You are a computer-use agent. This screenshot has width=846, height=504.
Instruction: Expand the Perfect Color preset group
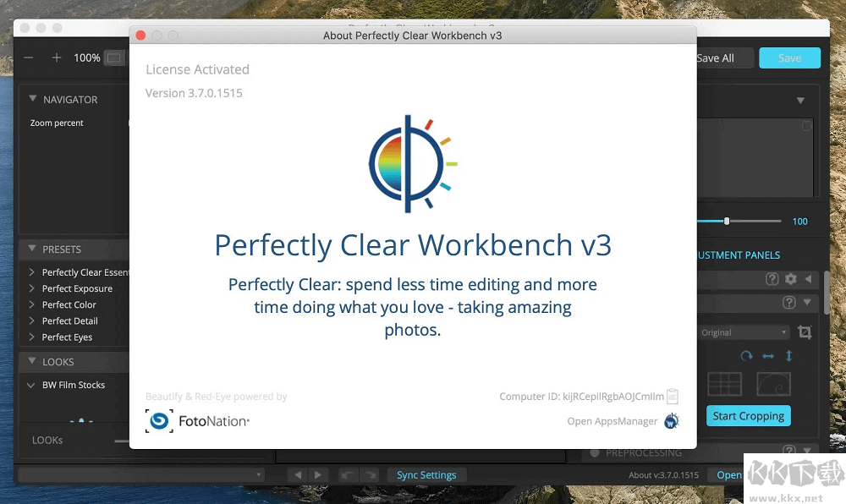tap(31, 304)
